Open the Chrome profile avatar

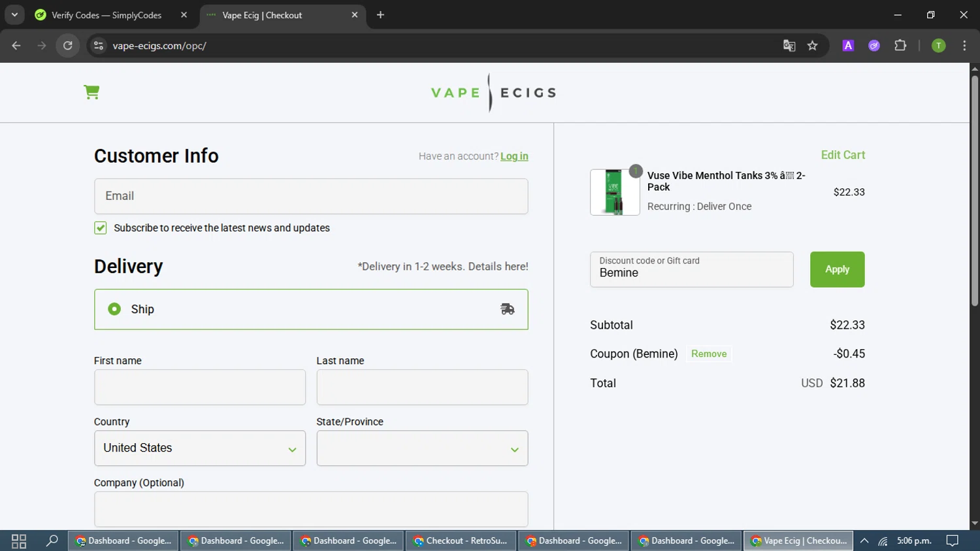938,46
